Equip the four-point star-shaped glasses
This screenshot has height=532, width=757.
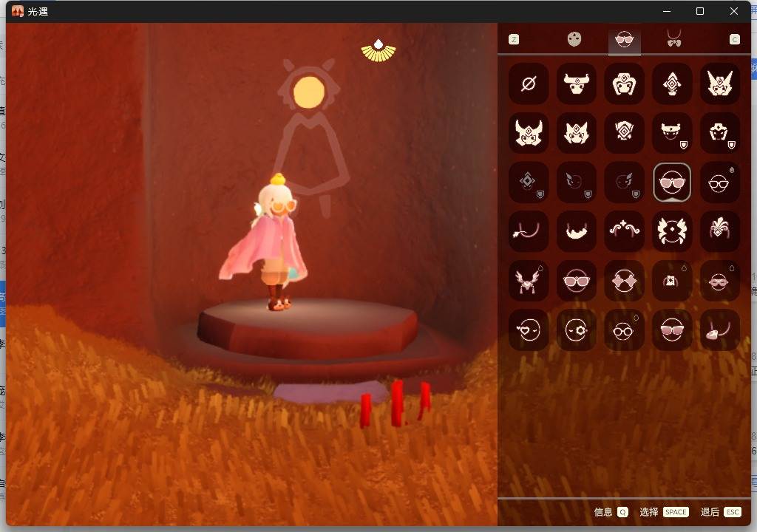pos(624,281)
